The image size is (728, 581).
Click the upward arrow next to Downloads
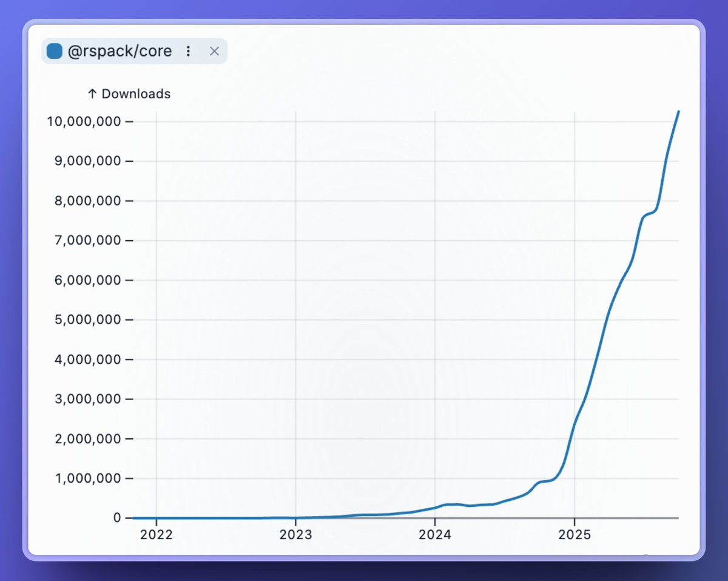91,93
